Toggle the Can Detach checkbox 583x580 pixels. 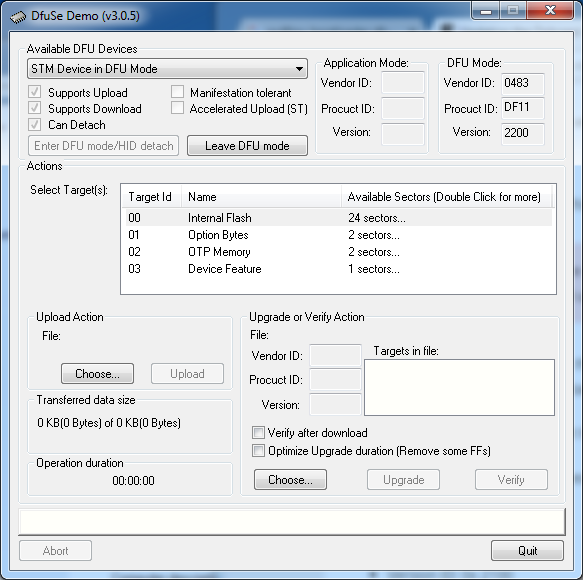35,125
